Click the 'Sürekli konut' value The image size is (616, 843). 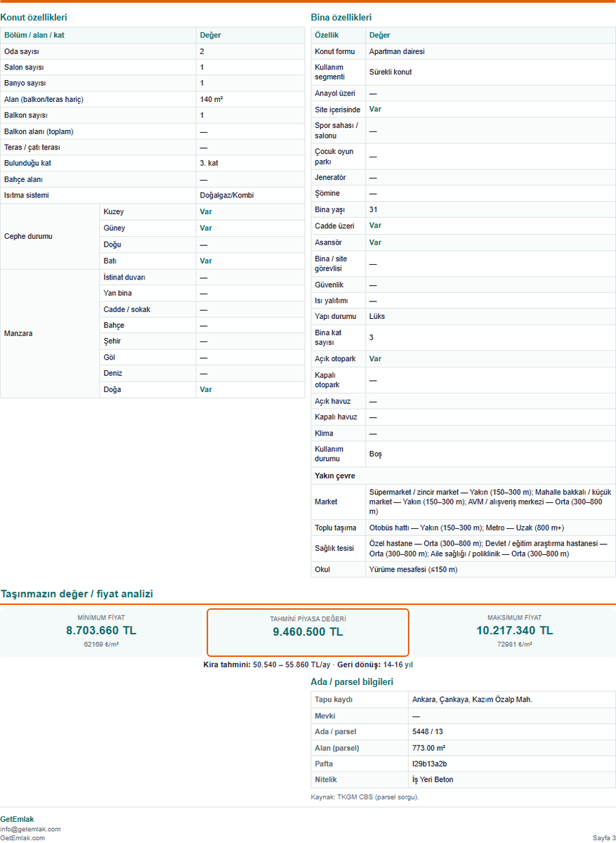(x=391, y=72)
